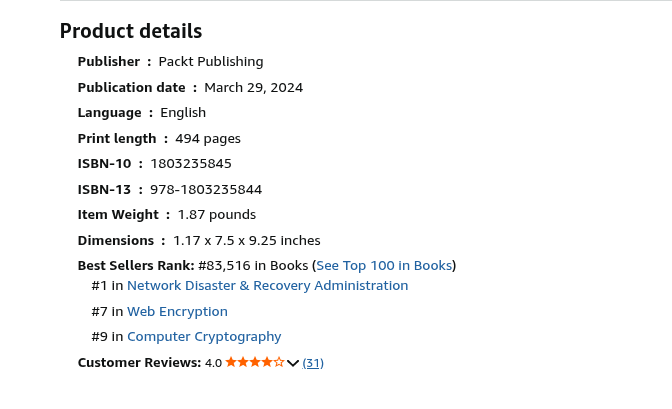Click the 1.87 pounds item weight
This screenshot has height=409, width=672.
pos(217,214)
